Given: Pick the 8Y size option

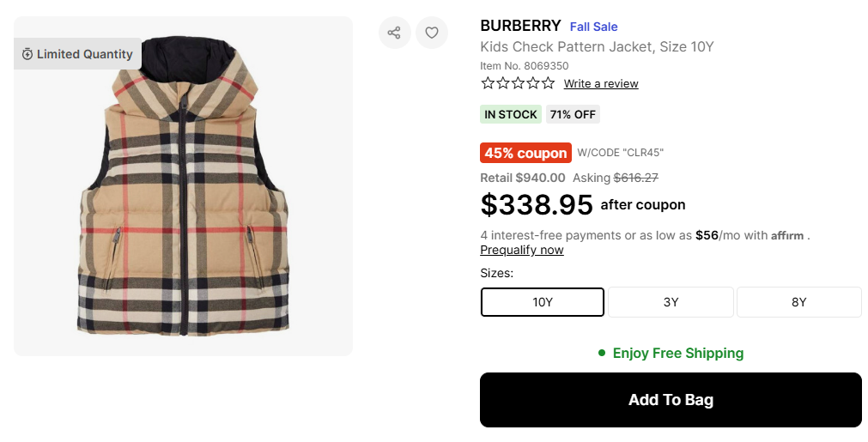Looking at the screenshot, I should (798, 302).
